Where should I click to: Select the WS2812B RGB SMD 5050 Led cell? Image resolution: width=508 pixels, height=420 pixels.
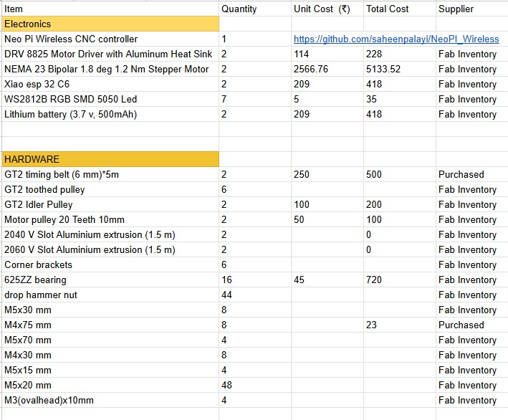coord(110,99)
